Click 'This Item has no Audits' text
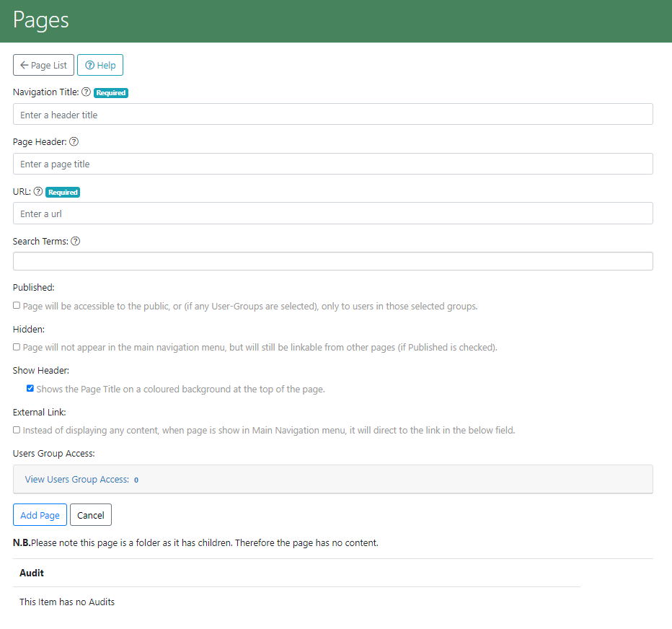This screenshot has width=672, height=629. coord(67,602)
